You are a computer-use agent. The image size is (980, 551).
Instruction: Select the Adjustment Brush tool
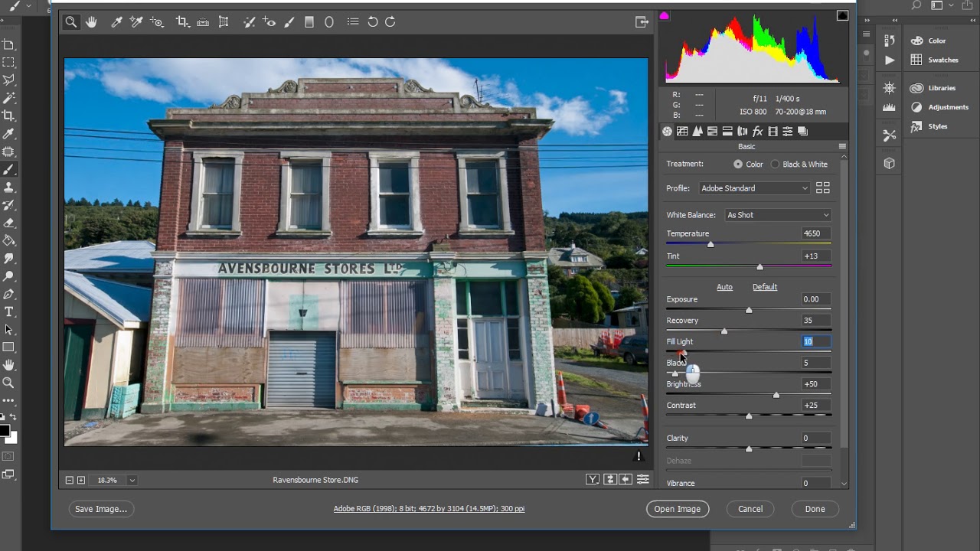point(289,22)
